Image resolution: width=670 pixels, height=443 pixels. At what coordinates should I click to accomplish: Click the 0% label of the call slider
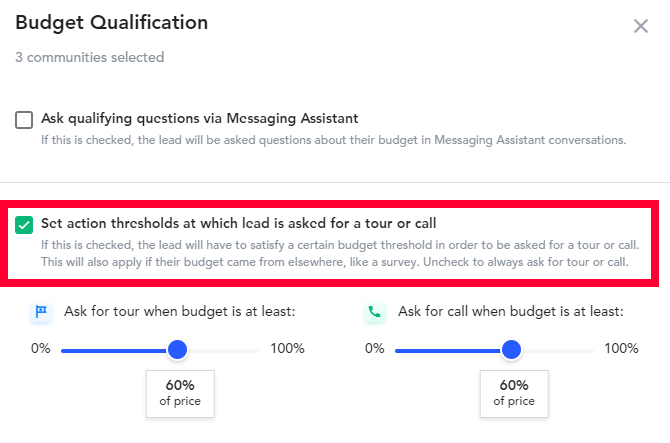tap(374, 349)
